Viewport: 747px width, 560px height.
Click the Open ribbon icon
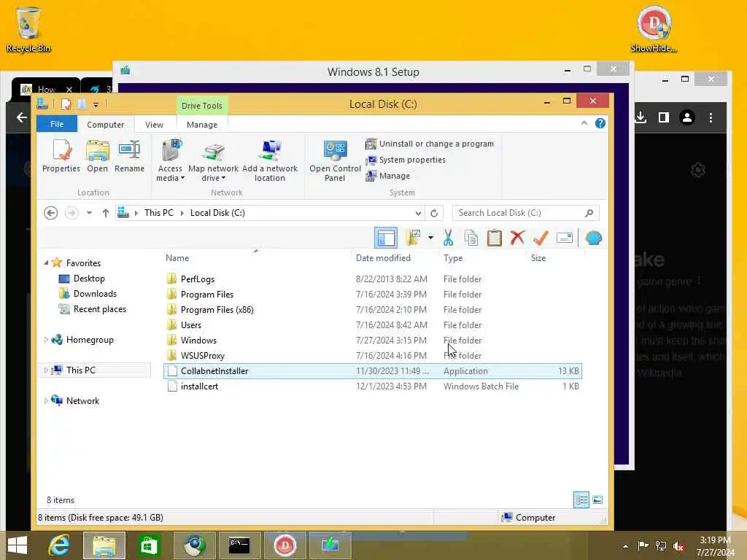[97, 156]
